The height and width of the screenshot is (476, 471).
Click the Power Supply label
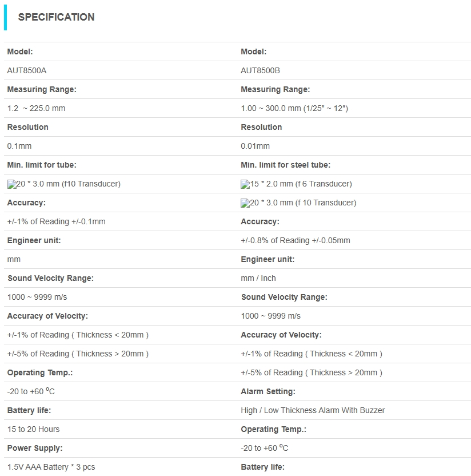[35, 448]
